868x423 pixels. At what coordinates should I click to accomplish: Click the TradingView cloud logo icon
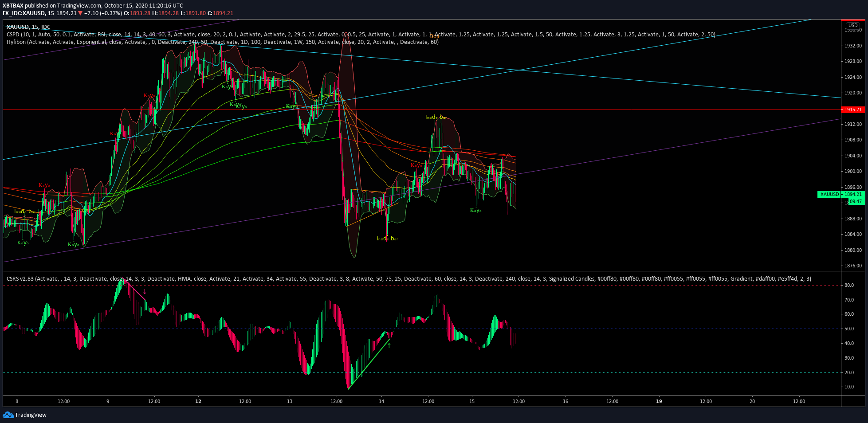coord(8,415)
